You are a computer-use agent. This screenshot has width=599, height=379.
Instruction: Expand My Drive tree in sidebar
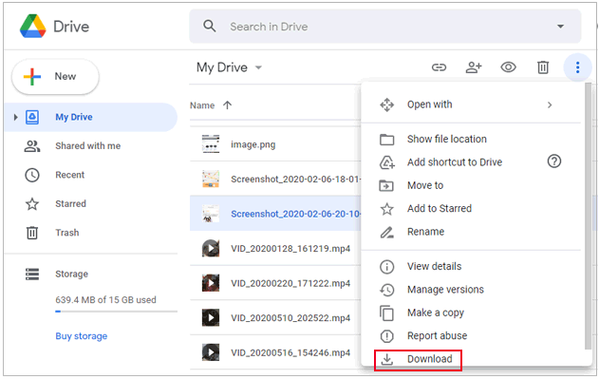tap(15, 117)
